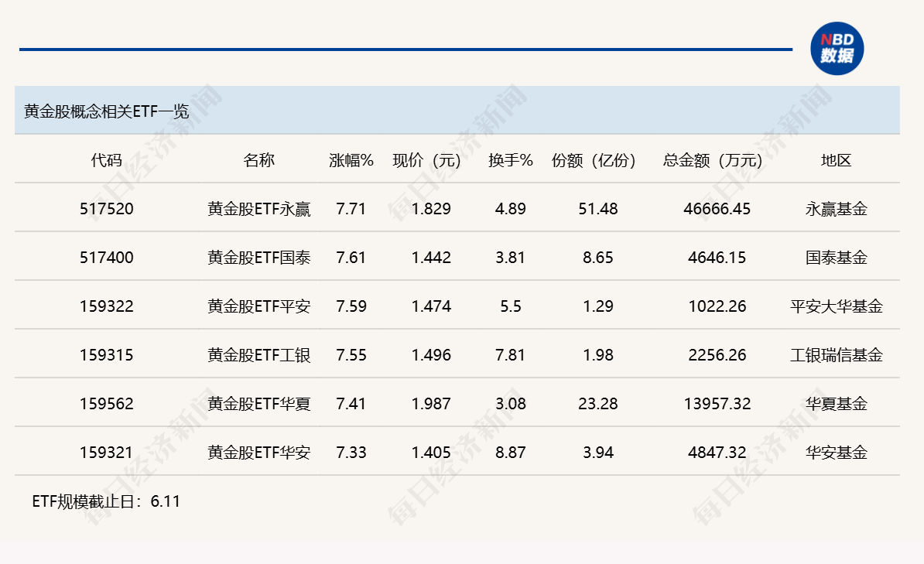Image resolution: width=924 pixels, height=564 pixels.
Task: Select the 7.33 gain value
Action: tap(351, 453)
